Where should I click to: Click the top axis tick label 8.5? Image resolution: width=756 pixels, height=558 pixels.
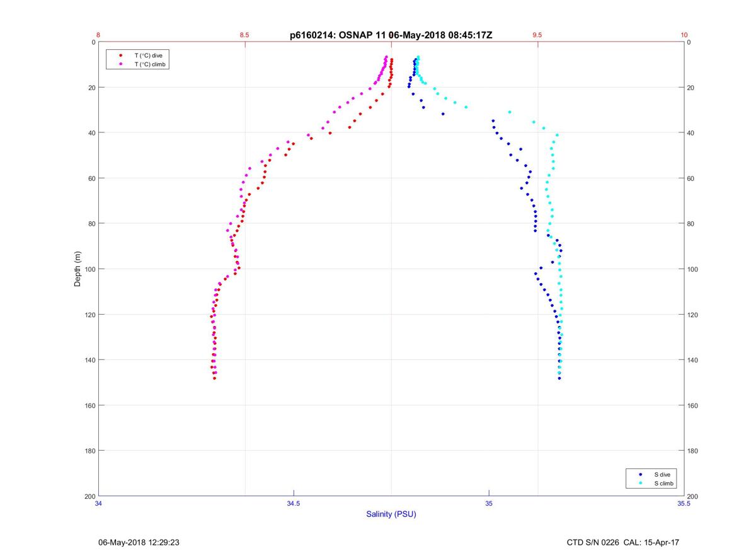[244, 35]
